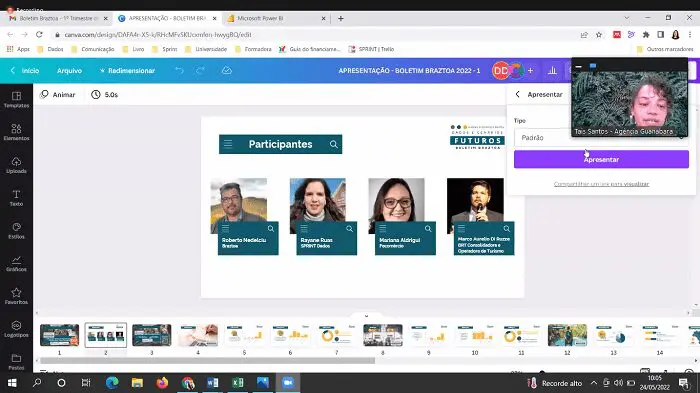700x393 pixels.
Task: Open the browser extensions puzzle icon
Action: tap(646, 34)
